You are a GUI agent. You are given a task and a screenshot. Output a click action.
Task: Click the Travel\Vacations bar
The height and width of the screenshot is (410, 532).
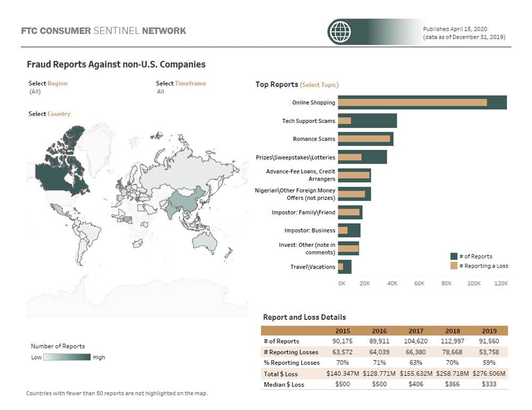point(346,266)
